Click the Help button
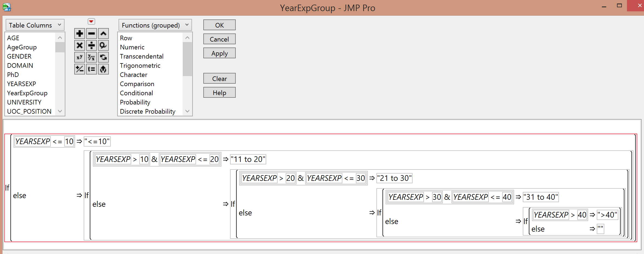This screenshot has height=254, width=644. 220,93
